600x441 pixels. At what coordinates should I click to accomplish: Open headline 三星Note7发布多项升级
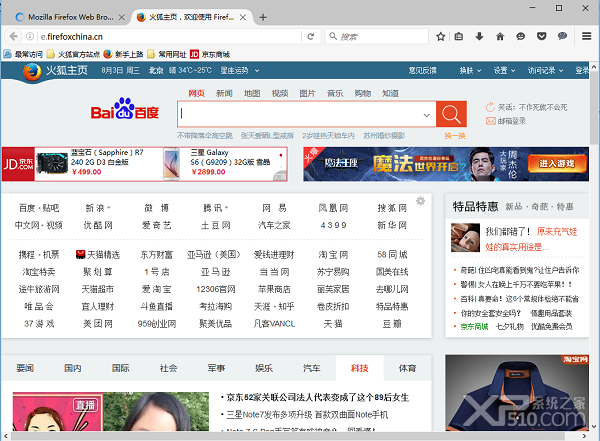(307, 415)
